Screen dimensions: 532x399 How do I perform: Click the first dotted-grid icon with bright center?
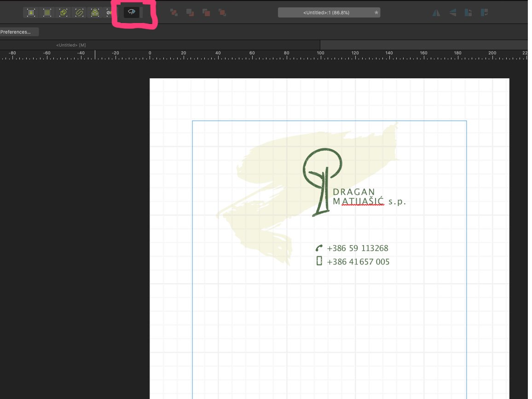[31, 12]
